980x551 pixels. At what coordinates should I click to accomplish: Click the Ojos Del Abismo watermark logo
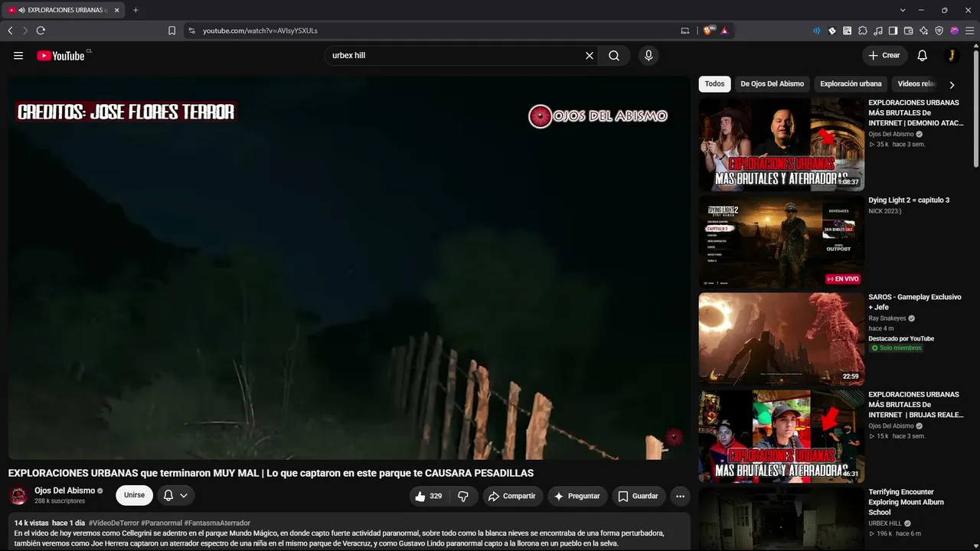click(x=598, y=116)
